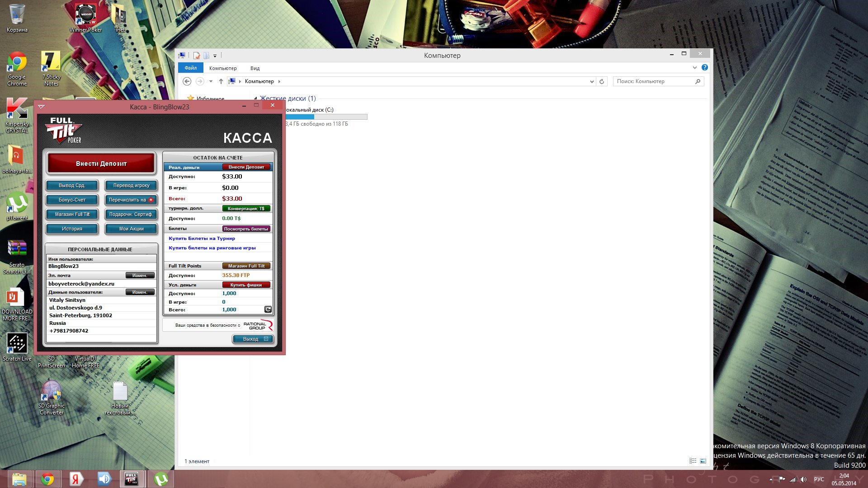Open Explorer help question mark icon
Image resolution: width=868 pixels, height=488 pixels.
tap(704, 68)
